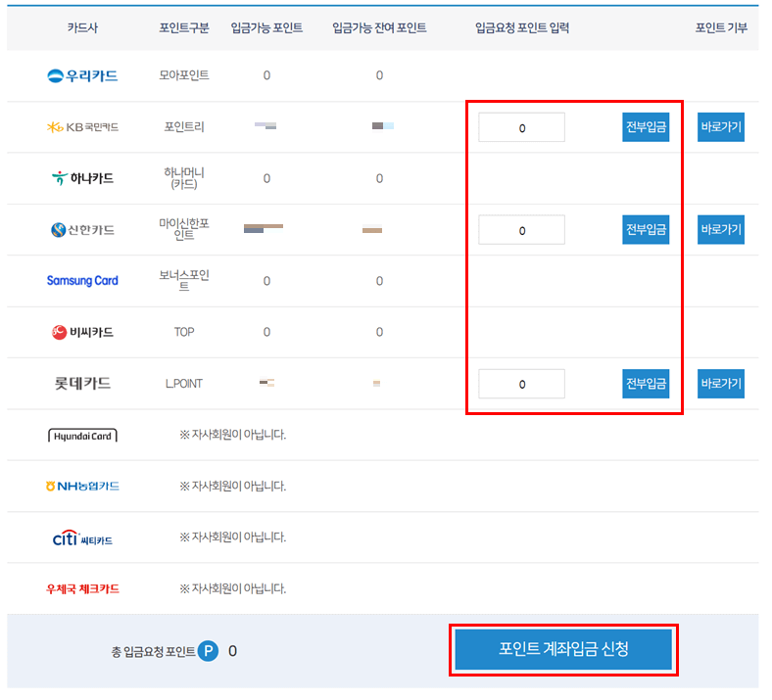Click non-member notice in NH농협카드 row

[x=232, y=486]
